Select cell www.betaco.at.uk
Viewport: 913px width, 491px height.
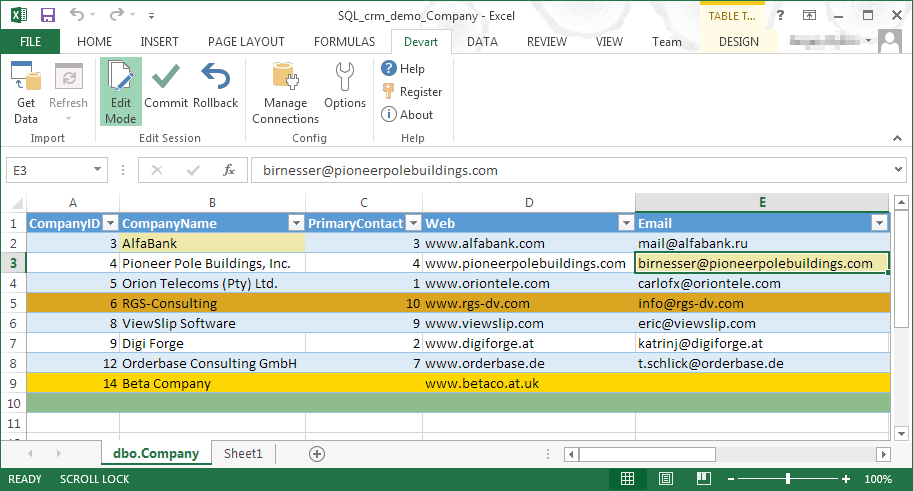[529, 383]
